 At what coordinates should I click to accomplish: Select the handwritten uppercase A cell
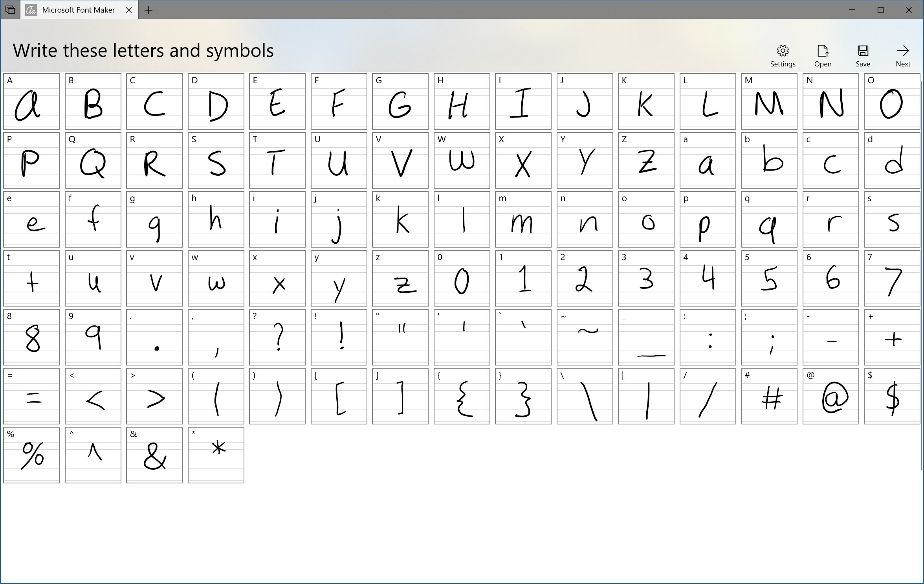coord(31,101)
